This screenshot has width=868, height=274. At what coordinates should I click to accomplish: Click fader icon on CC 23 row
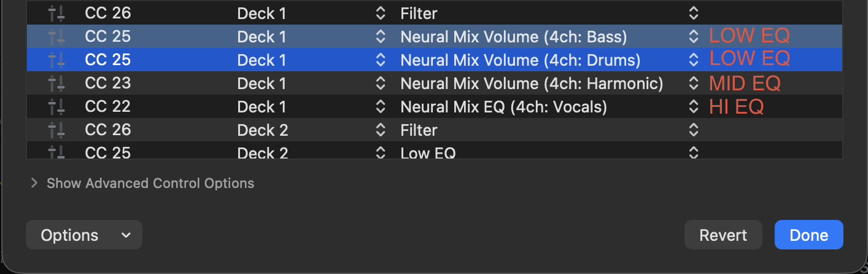tap(56, 84)
